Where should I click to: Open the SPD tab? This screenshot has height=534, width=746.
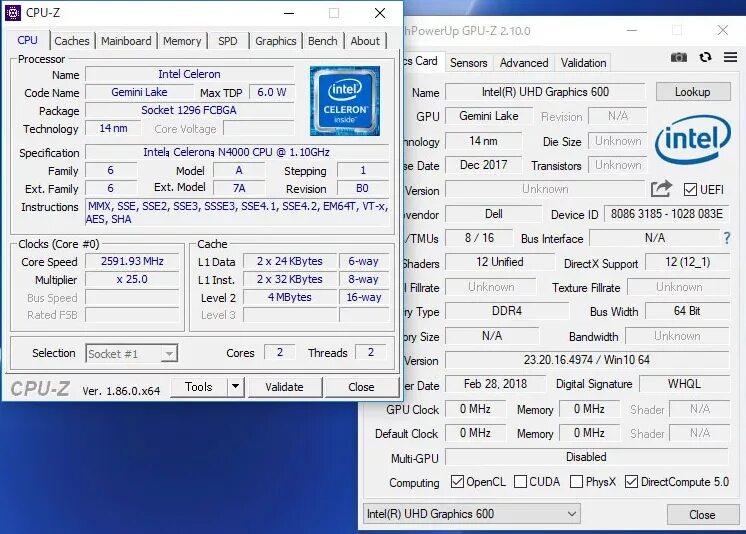click(x=227, y=41)
